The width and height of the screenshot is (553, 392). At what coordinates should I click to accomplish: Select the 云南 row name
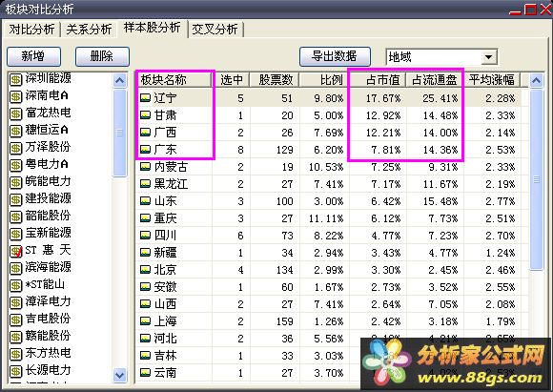[165, 373]
